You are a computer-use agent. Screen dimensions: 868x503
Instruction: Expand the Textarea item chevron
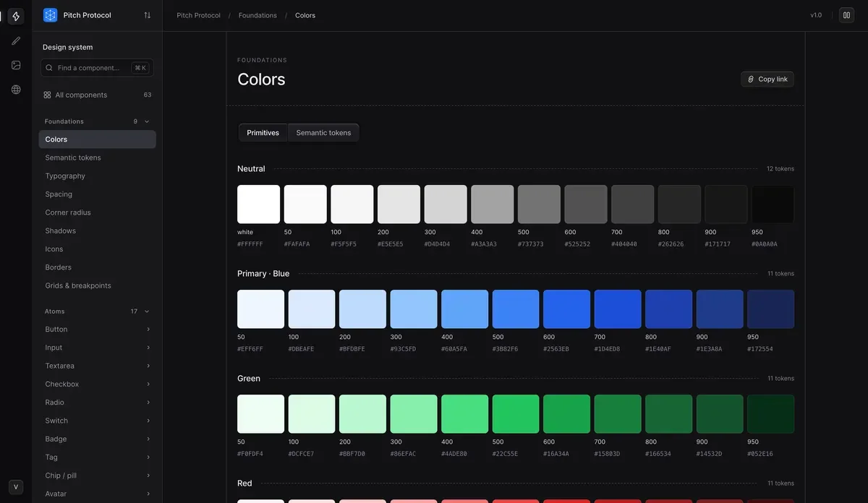(148, 366)
